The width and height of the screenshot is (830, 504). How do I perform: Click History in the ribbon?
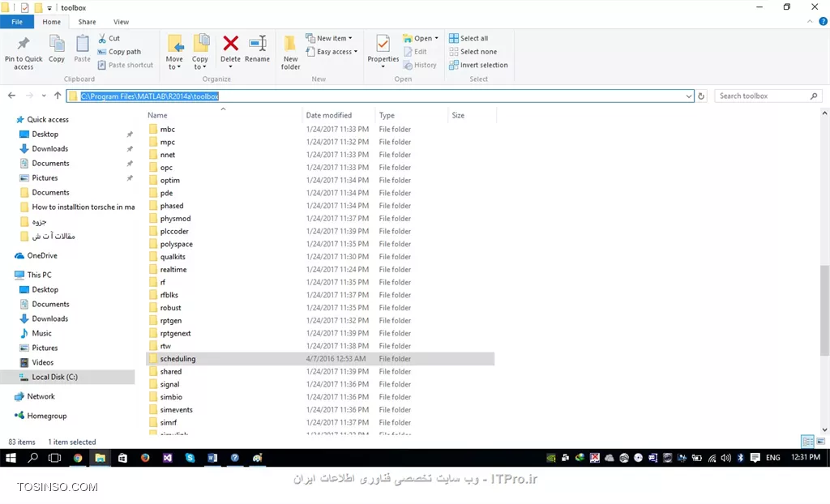pyautogui.click(x=421, y=65)
